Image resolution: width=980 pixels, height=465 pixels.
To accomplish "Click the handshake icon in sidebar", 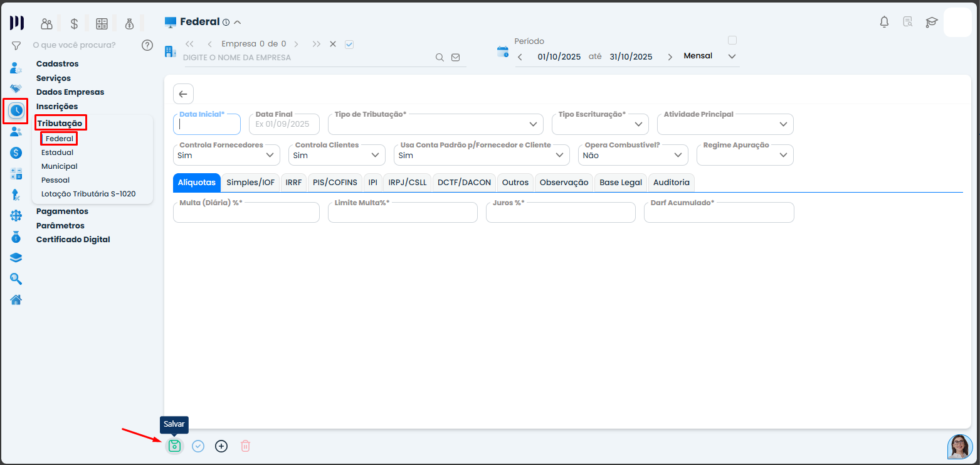I will [x=16, y=89].
